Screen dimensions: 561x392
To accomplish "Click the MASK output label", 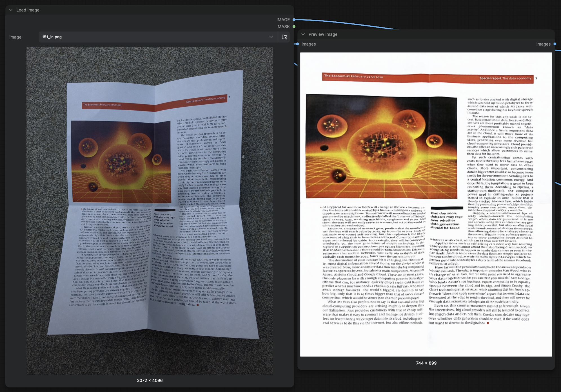I will tap(283, 26).
